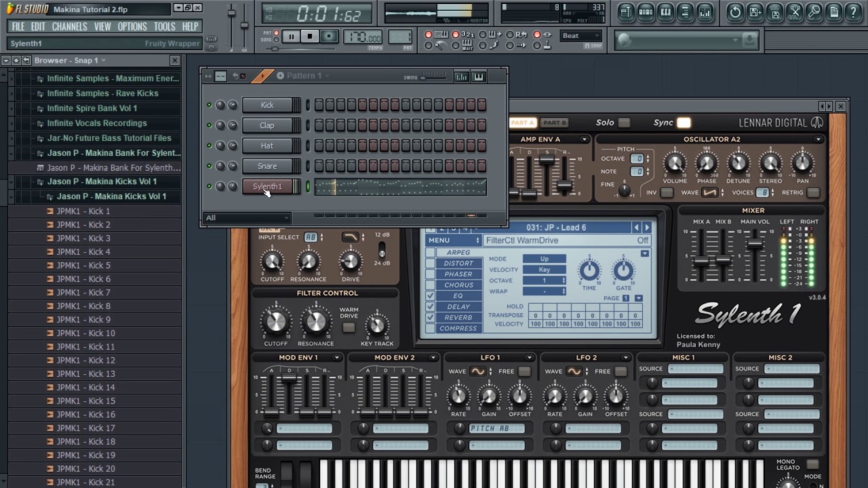Open the VIEW menu
The image size is (868, 488).
[x=102, y=26]
